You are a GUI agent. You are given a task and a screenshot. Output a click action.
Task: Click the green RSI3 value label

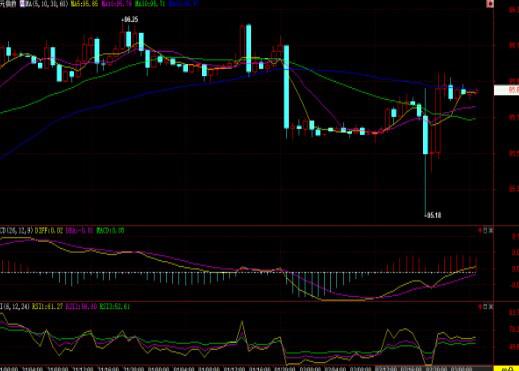115,307
